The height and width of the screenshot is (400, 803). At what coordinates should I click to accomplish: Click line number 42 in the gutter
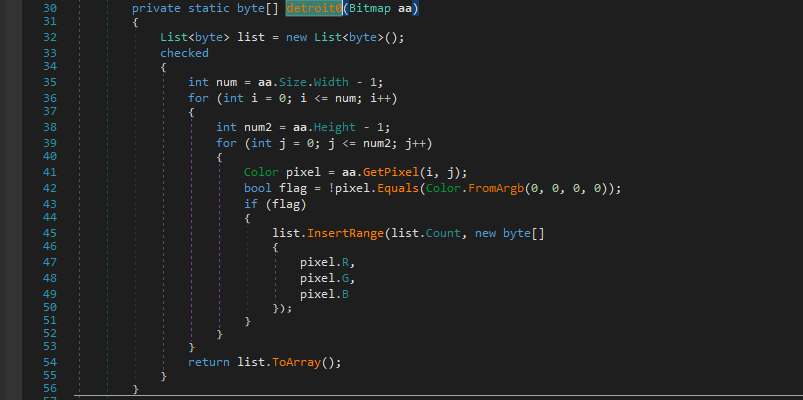point(50,188)
